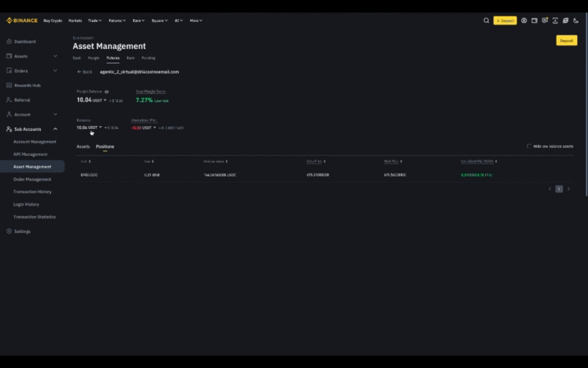Open Order Management in the sidebar
Screen dimensions: 588x368
pos(32,179)
